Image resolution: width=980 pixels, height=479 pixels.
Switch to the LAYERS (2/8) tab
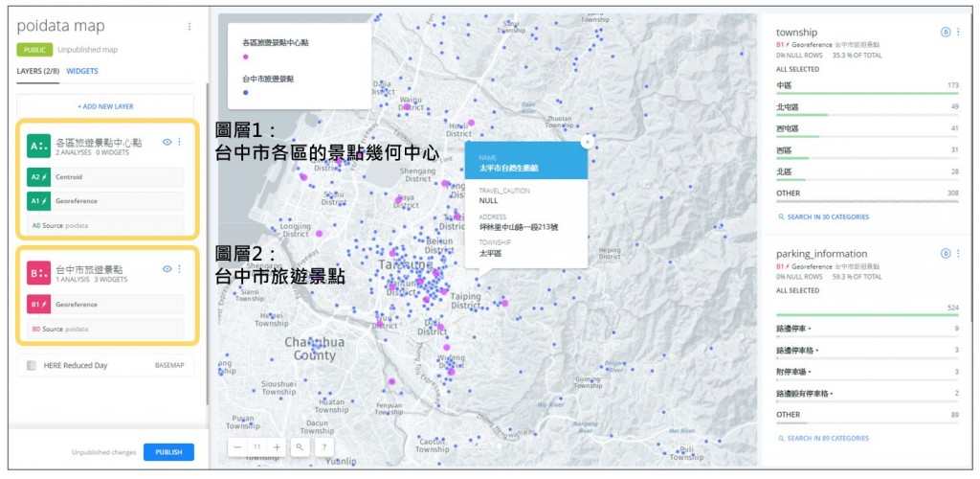click(x=38, y=71)
